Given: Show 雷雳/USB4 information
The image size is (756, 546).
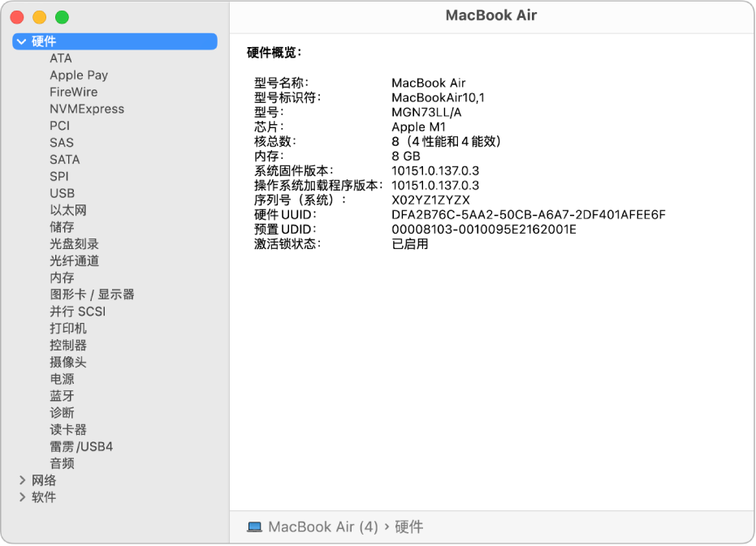Looking at the screenshot, I should click(x=80, y=446).
